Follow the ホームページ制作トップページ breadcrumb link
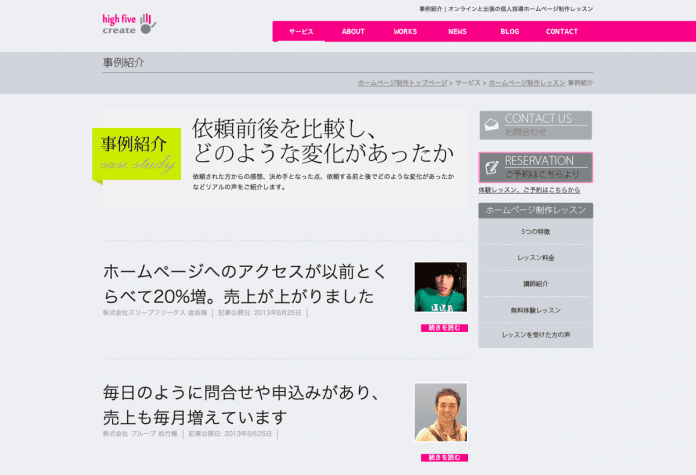 (x=402, y=83)
